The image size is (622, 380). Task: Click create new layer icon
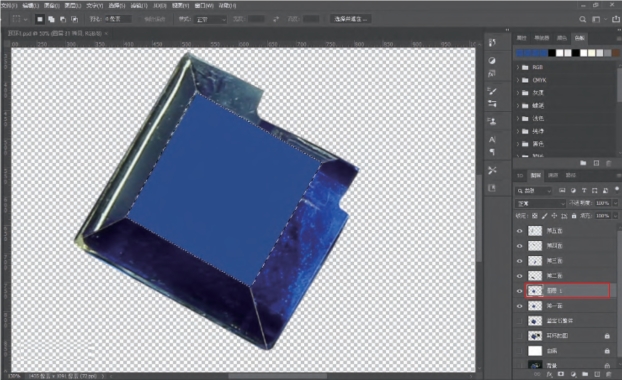597,374
